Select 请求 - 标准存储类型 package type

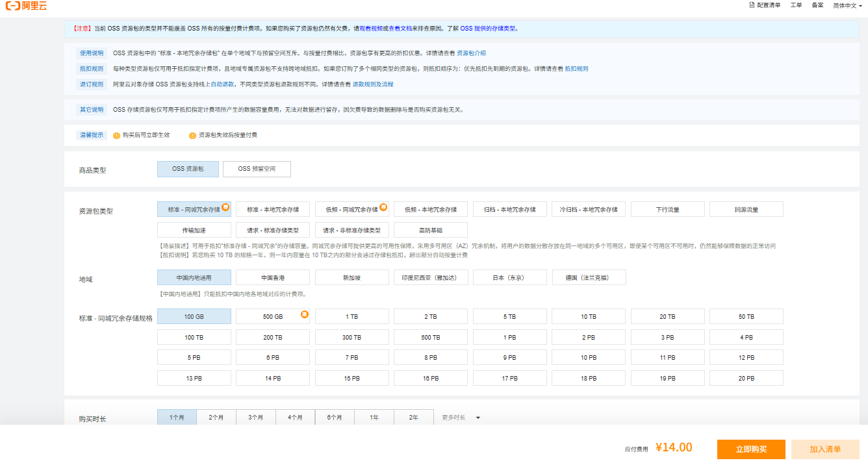pyautogui.click(x=273, y=230)
